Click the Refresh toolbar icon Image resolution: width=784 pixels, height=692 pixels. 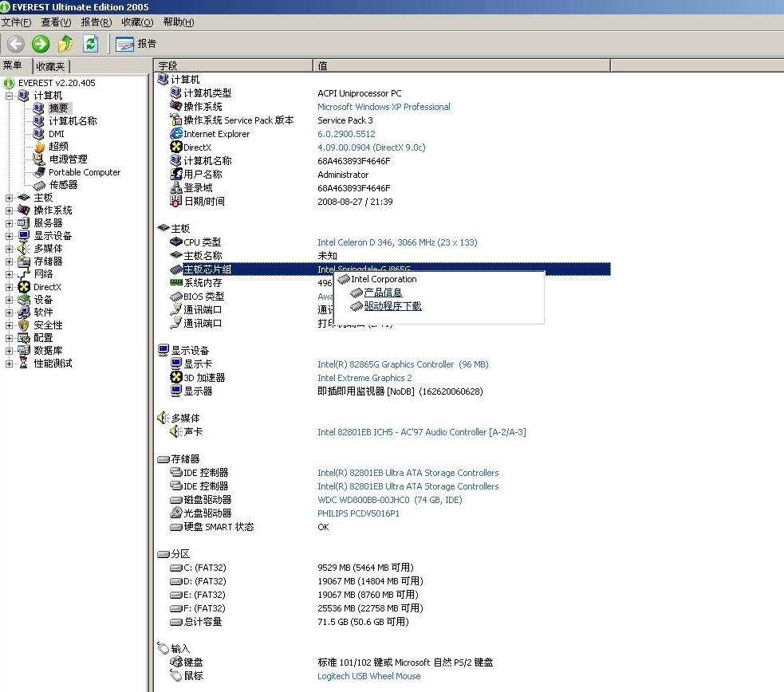coord(90,44)
